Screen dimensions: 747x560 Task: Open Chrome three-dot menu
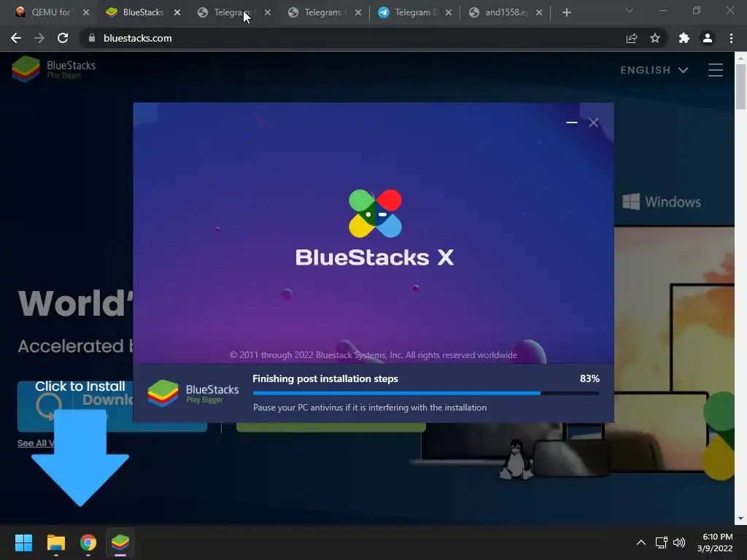tap(731, 38)
